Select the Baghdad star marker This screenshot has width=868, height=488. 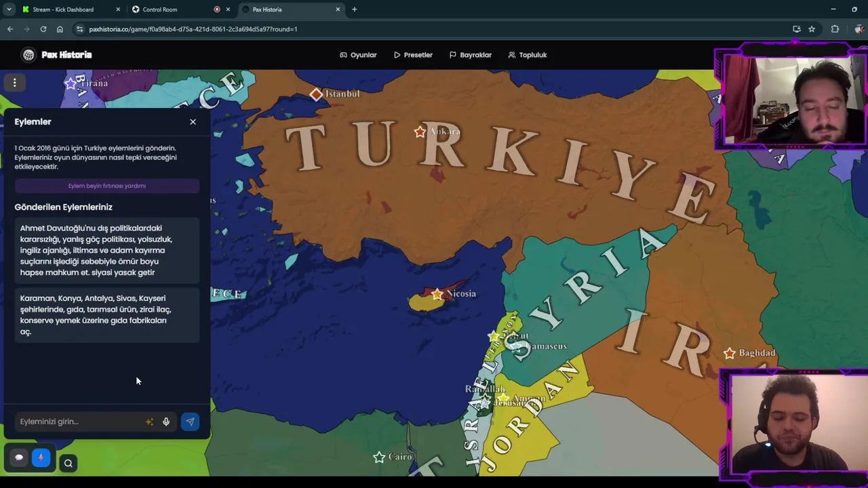[730, 353]
